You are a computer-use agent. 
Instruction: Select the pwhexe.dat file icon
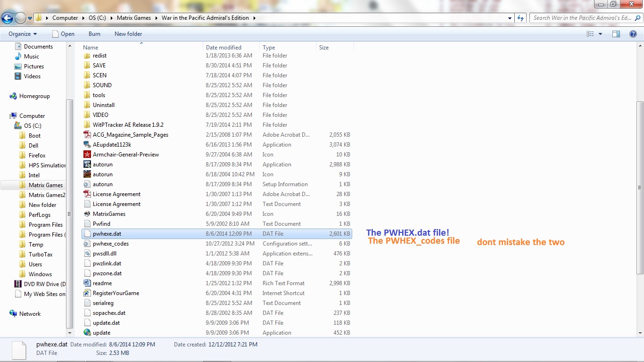tap(87, 234)
